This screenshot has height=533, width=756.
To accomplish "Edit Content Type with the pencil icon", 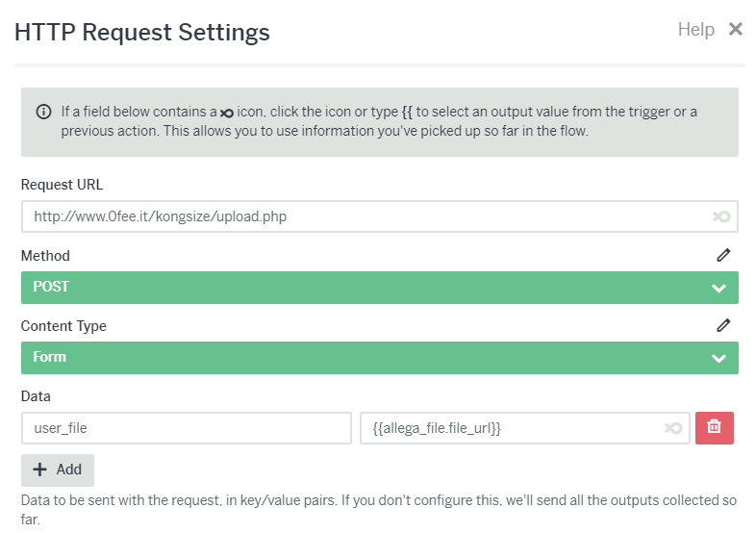I will click(723, 325).
